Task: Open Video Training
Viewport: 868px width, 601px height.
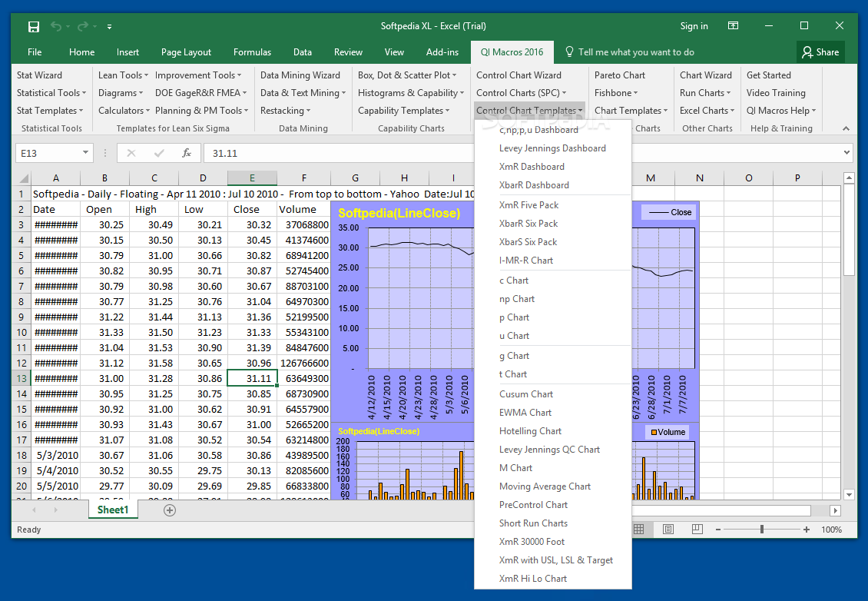Action: coord(776,93)
